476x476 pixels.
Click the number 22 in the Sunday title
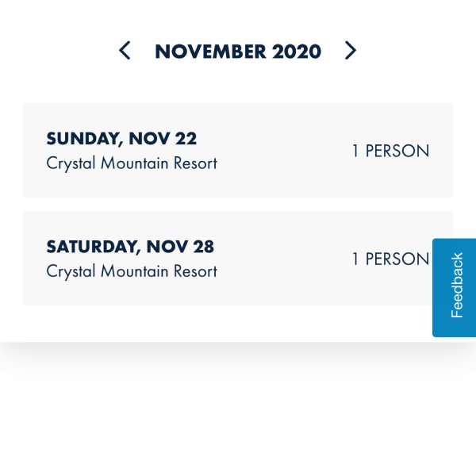tap(186, 139)
